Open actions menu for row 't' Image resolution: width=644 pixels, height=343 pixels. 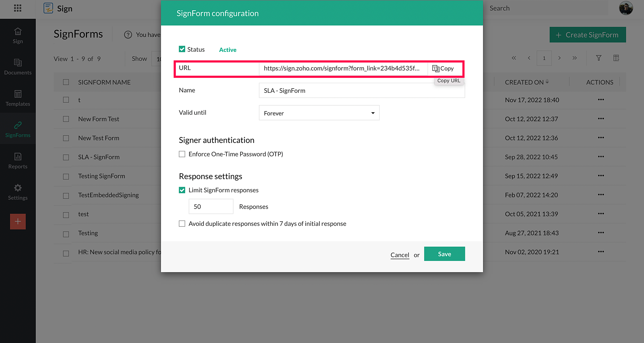tap(601, 100)
